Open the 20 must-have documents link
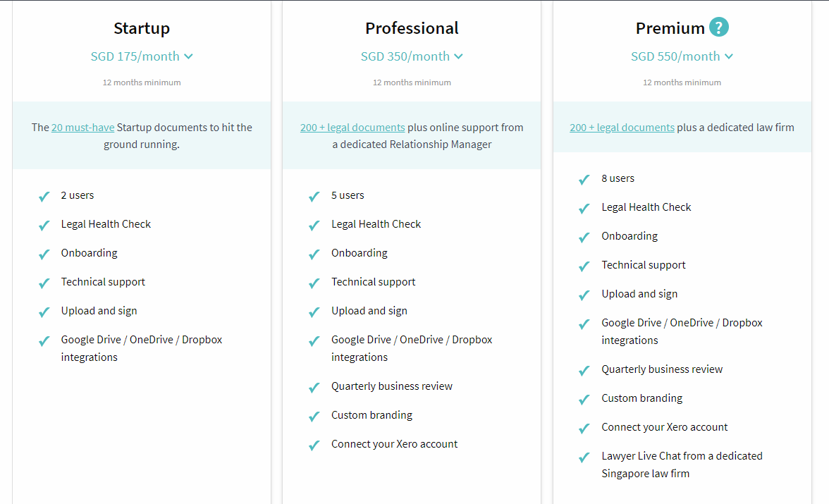 point(83,128)
